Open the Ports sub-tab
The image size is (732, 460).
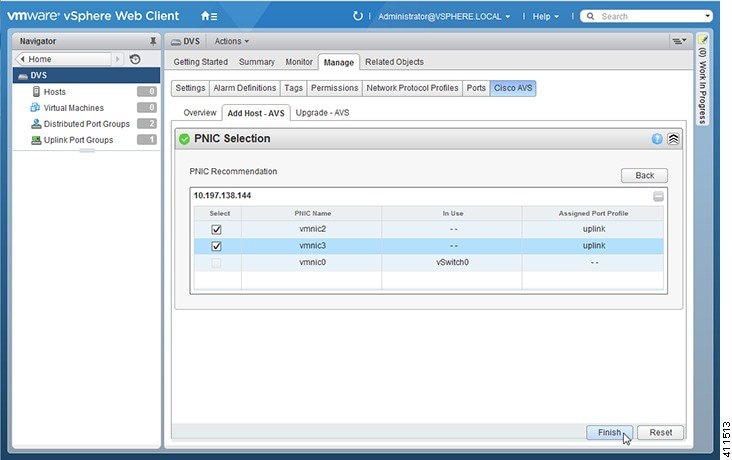pyautogui.click(x=476, y=88)
